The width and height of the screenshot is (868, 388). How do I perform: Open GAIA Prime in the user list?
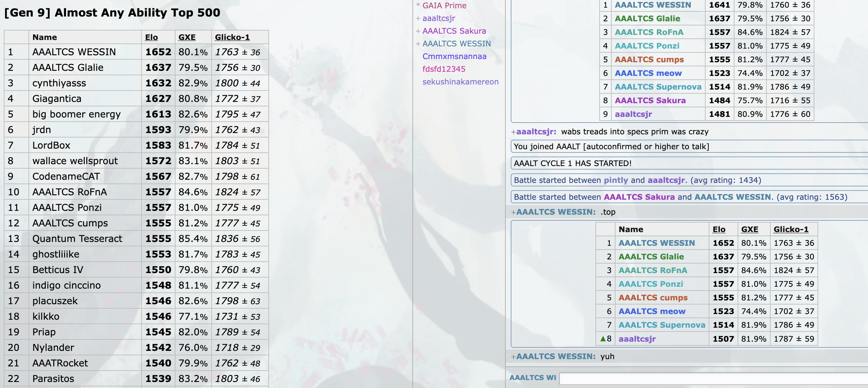[x=444, y=5]
